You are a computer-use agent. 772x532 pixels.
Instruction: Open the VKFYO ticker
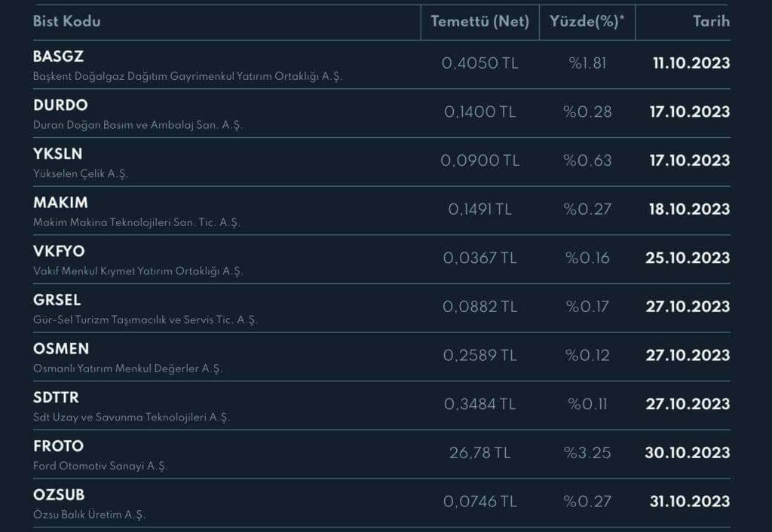click(59, 252)
